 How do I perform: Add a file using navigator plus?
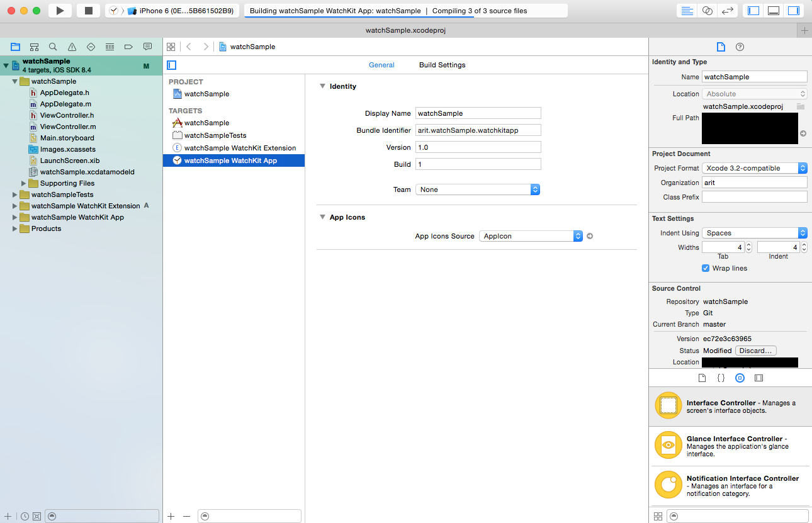click(8, 516)
